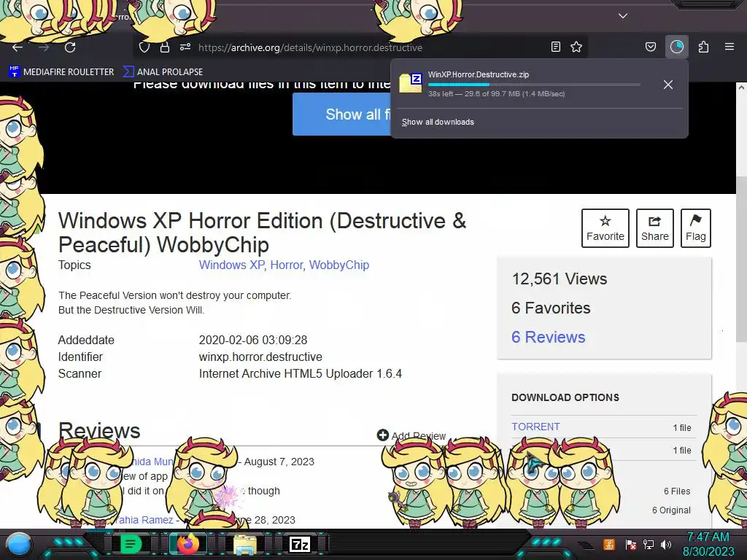This screenshot has height=560, width=747.
Task: Open the site permissions icon in address bar
Action: [185, 47]
